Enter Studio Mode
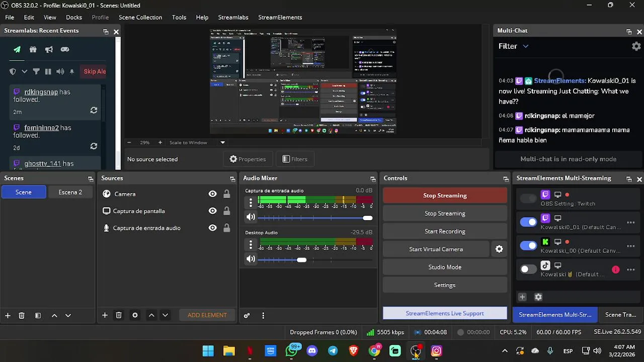Screen dimensions: 644x362 [445, 267]
